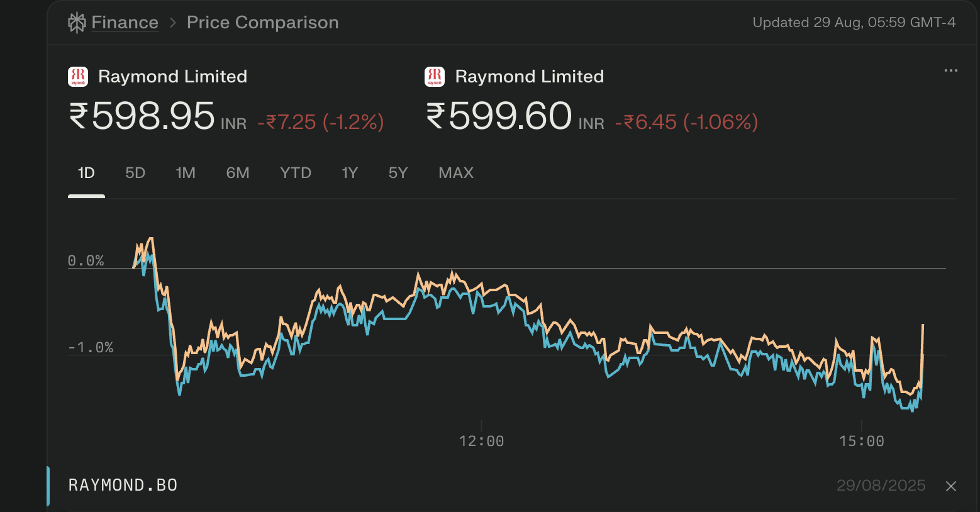
Task: Click the Price Comparison breadcrumb title
Action: click(262, 23)
